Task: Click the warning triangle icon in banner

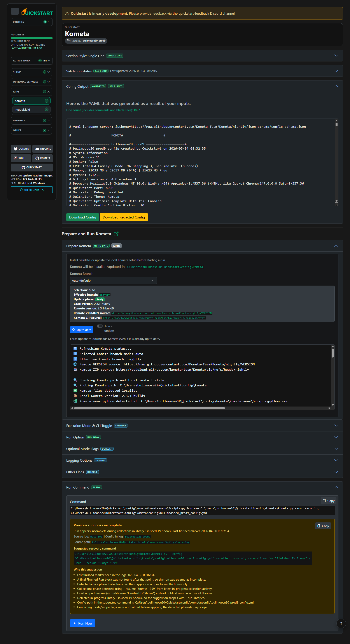Action: point(67,14)
